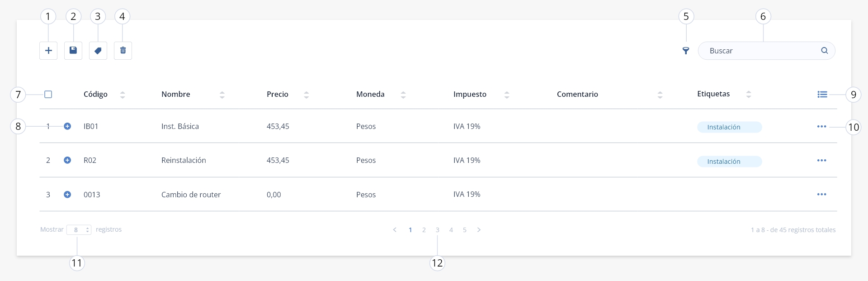Open the Mostrar registros count selector
This screenshot has height=281, width=868.
tap(79, 230)
